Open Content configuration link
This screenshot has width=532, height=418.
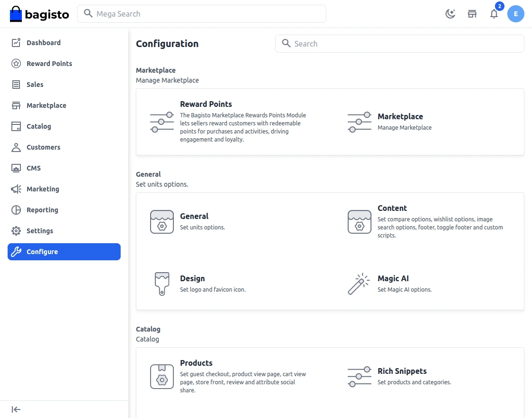[x=392, y=209]
